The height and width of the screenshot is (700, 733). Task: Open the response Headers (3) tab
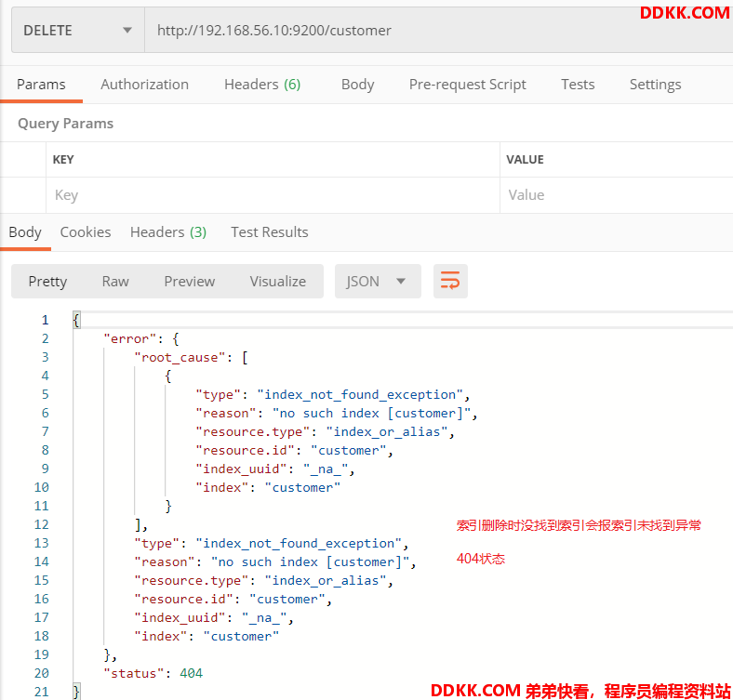(x=168, y=232)
